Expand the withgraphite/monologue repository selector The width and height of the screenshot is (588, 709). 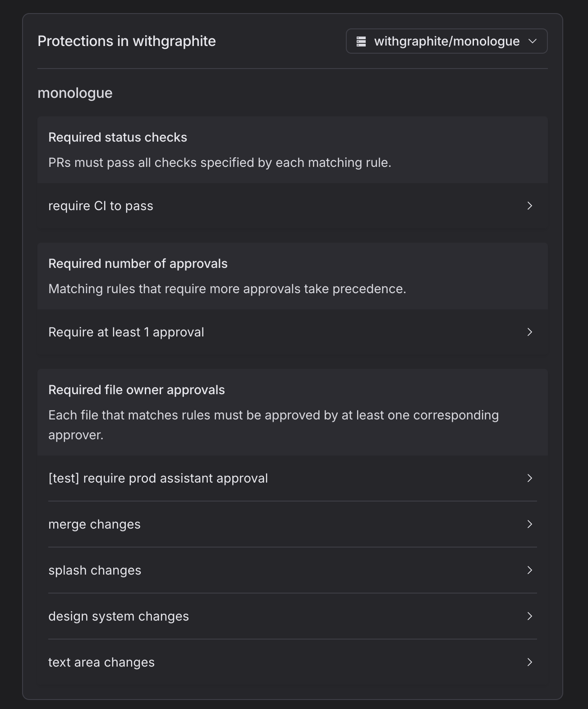coord(446,41)
